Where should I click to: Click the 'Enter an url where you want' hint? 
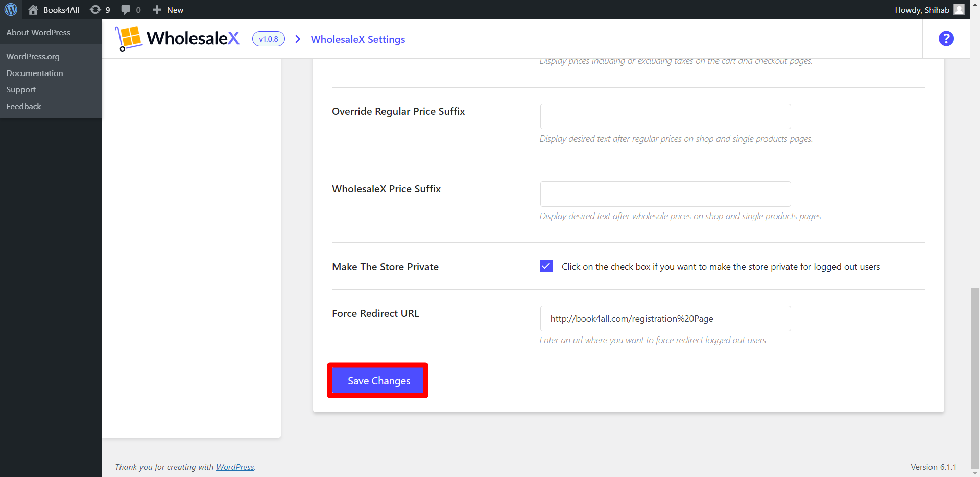[x=654, y=340]
